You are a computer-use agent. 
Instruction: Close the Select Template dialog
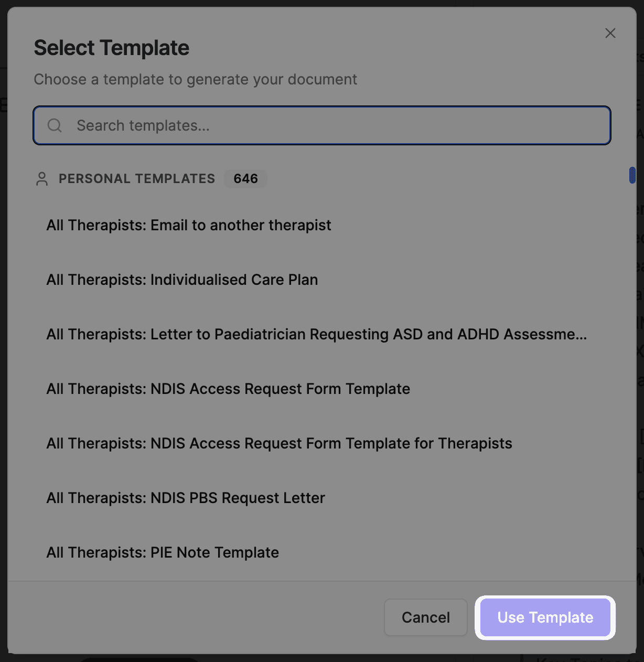[610, 33]
